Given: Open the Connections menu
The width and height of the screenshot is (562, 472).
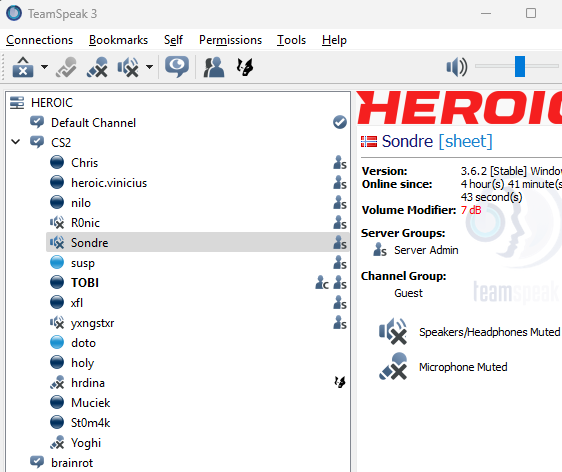Looking at the screenshot, I should (x=39, y=40).
